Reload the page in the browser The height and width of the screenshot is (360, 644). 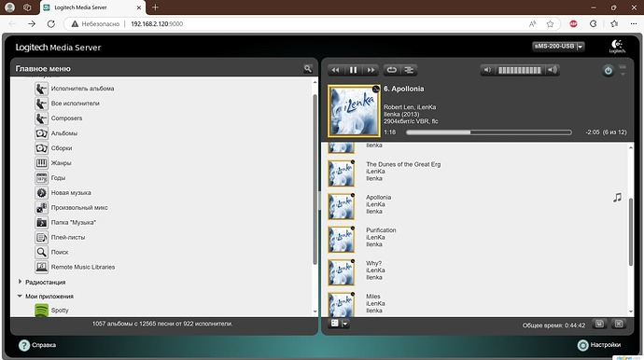51,24
